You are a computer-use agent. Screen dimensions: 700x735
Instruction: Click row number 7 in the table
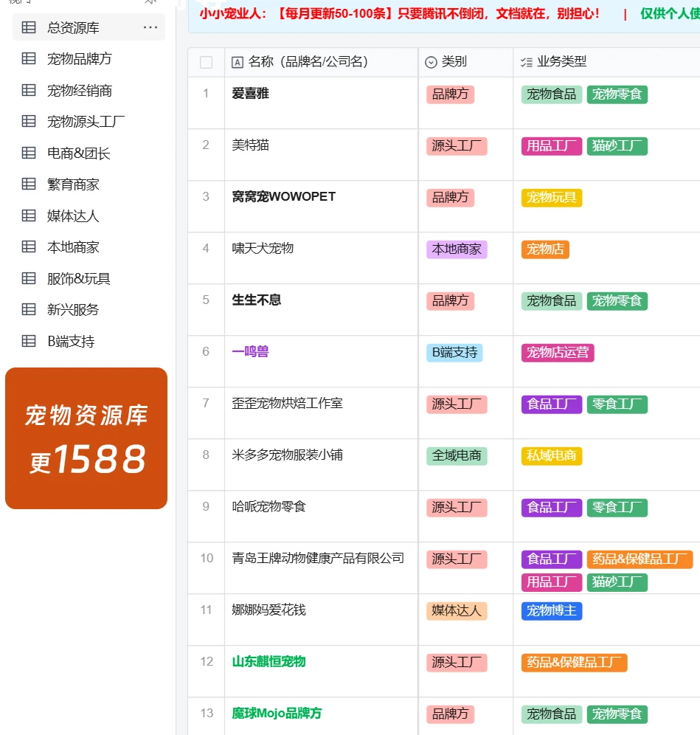(206, 403)
